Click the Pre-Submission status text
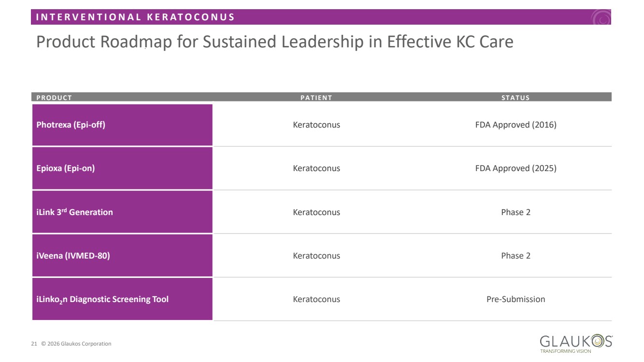This screenshot has height=362, width=644. pyautogui.click(x=515, y=299)
